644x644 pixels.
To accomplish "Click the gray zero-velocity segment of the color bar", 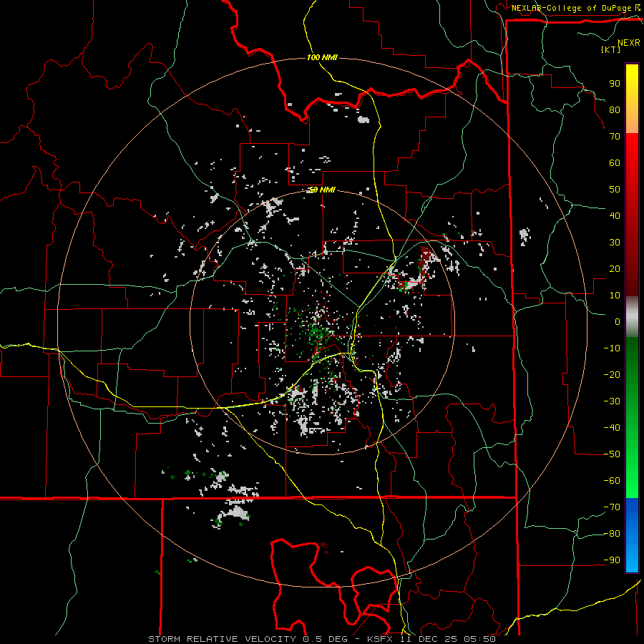I will point(632,317).
